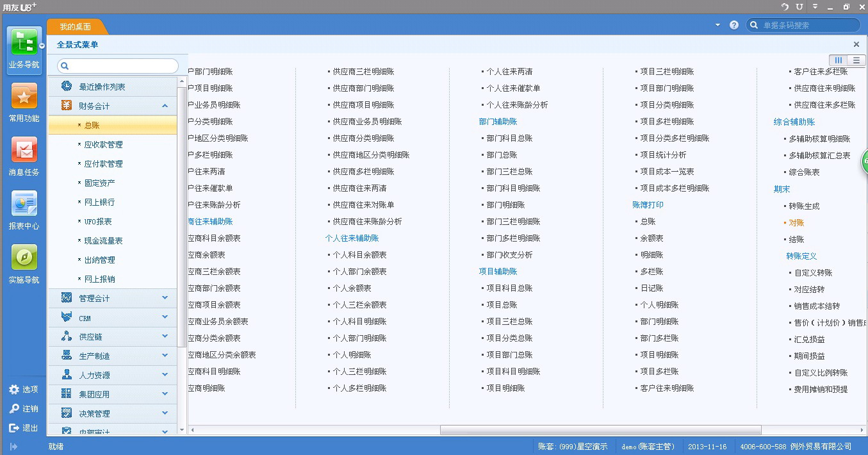Click the search magnifier in barcode box
The width and height of the screenshot is (868, 455).
coord(754,25)
